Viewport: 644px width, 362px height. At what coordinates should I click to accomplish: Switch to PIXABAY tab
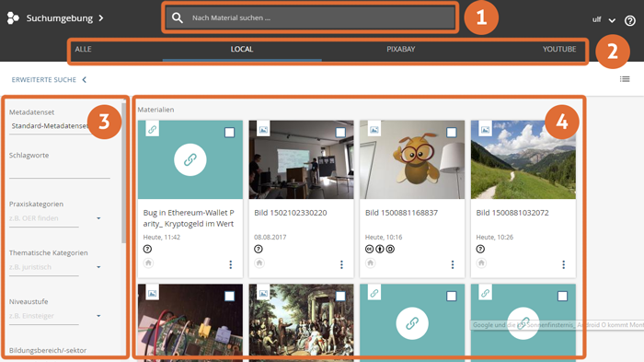[x=401, y=49]
